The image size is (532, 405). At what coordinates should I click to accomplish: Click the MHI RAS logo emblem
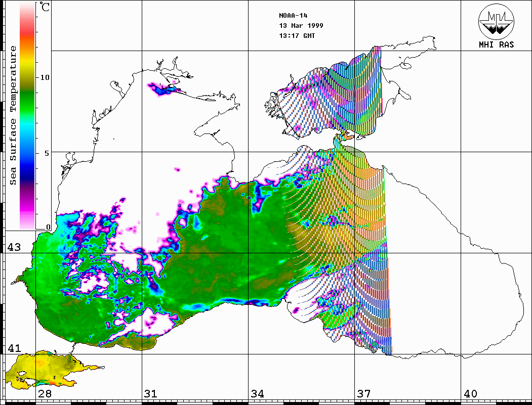[496, 21]
